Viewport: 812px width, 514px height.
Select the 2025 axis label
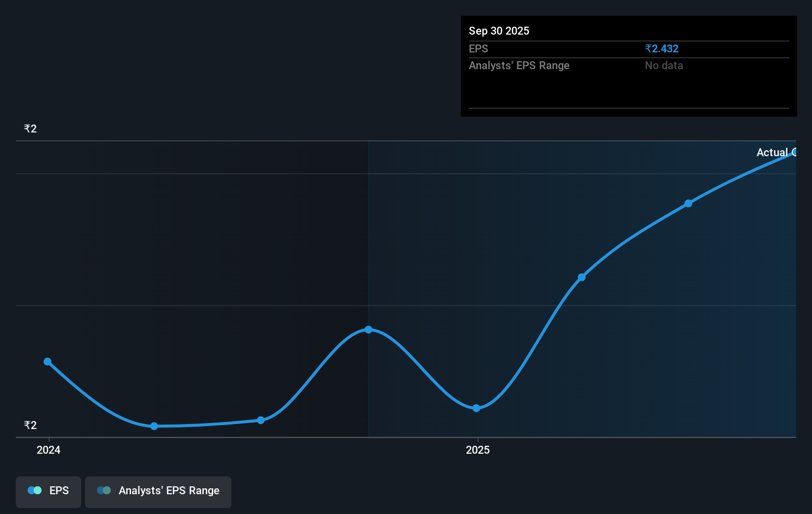point(477,450)
